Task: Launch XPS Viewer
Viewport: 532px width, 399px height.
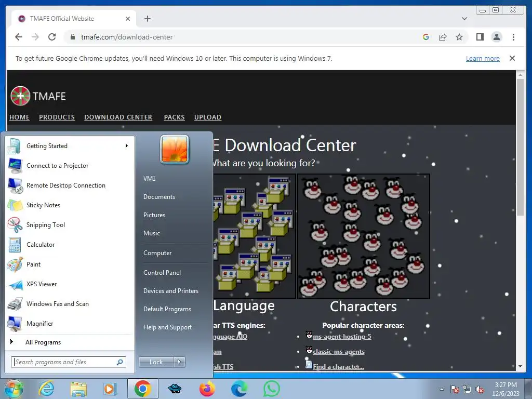Action: (x=70, y=284)
